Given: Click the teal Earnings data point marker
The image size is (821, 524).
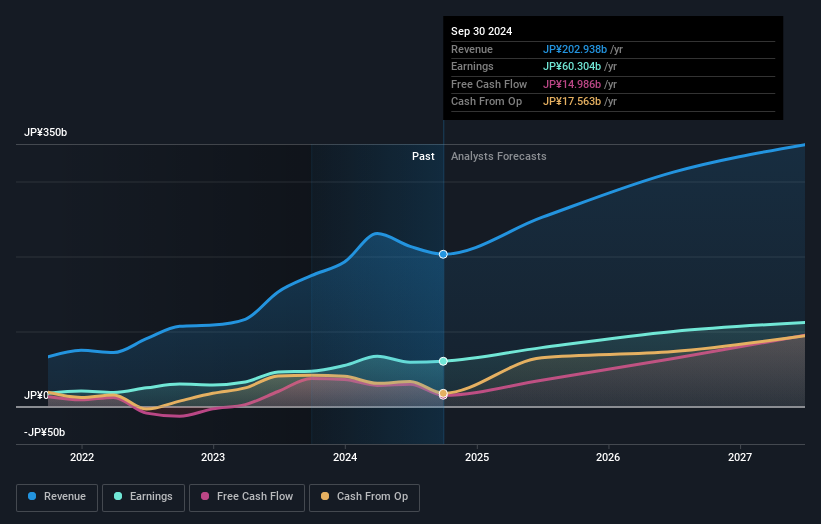Looking at the screenshot, I should pyautogui.click(x=443, y=361).
